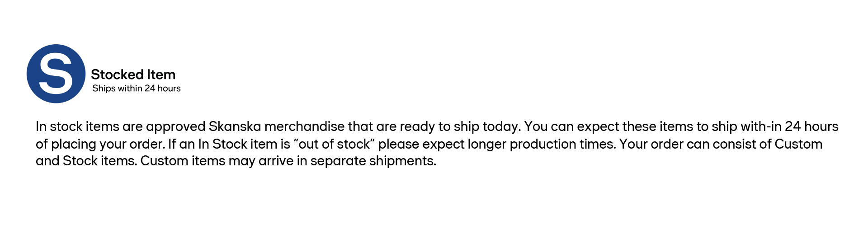Click the quoted phrase 'out of stock'

(x=334, y=144)
